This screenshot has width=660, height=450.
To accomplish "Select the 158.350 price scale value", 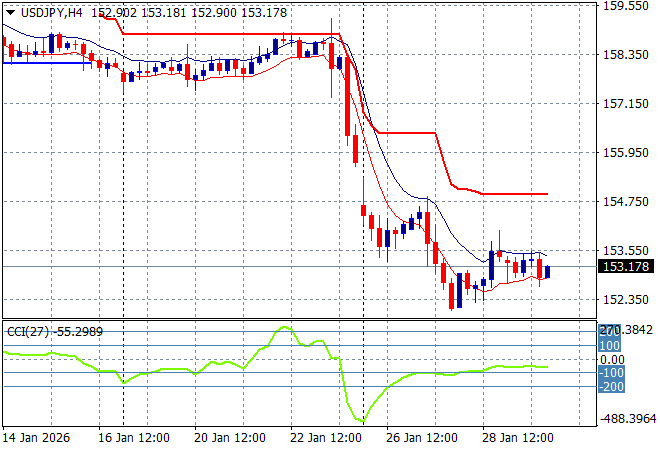I will click(626, 55).
